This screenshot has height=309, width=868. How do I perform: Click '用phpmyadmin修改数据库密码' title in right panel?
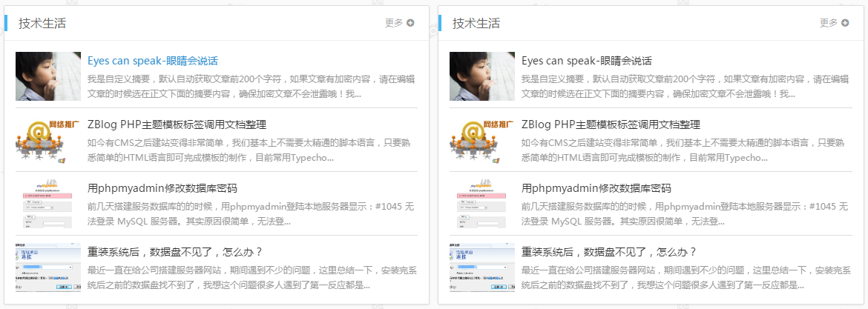coord(596,188)
